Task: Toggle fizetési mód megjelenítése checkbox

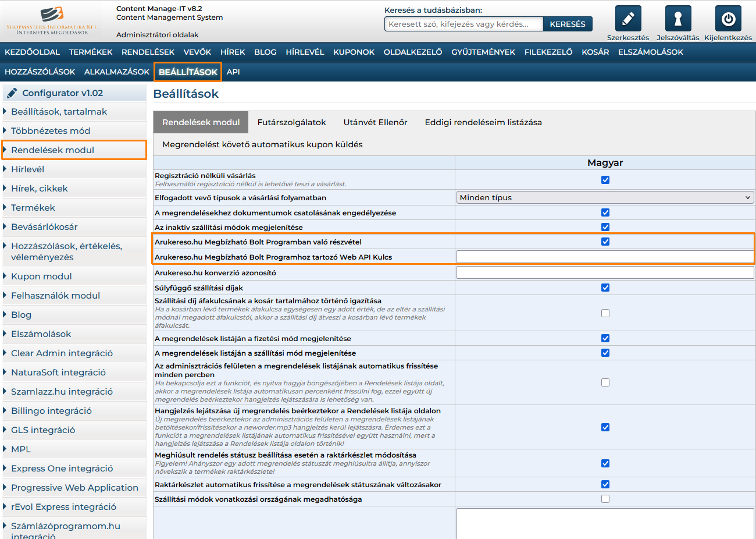Action: tap(605, 338)
